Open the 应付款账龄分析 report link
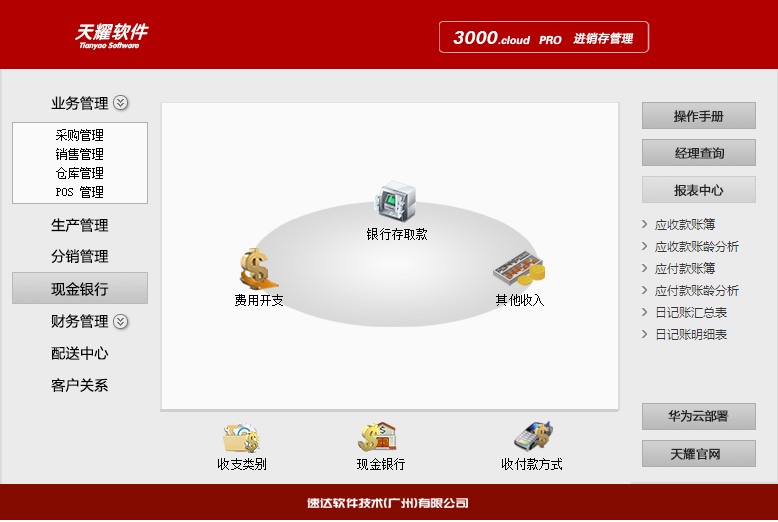 tap(696, 290)
